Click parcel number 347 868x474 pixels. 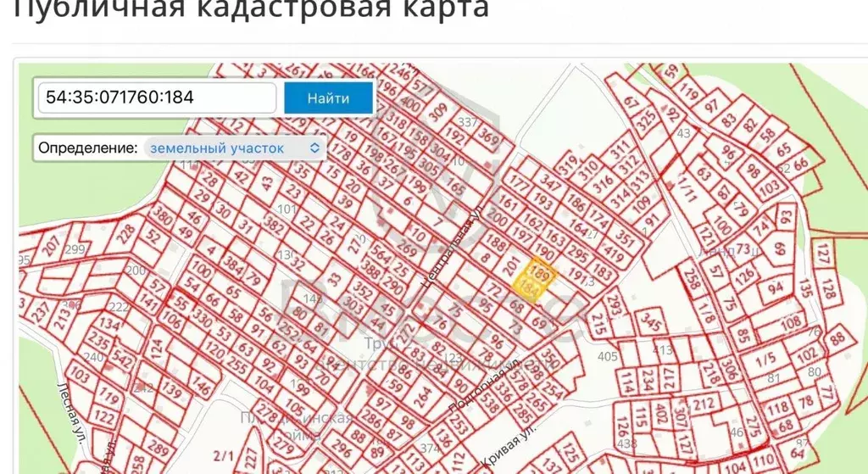click(x=551, y=183)
